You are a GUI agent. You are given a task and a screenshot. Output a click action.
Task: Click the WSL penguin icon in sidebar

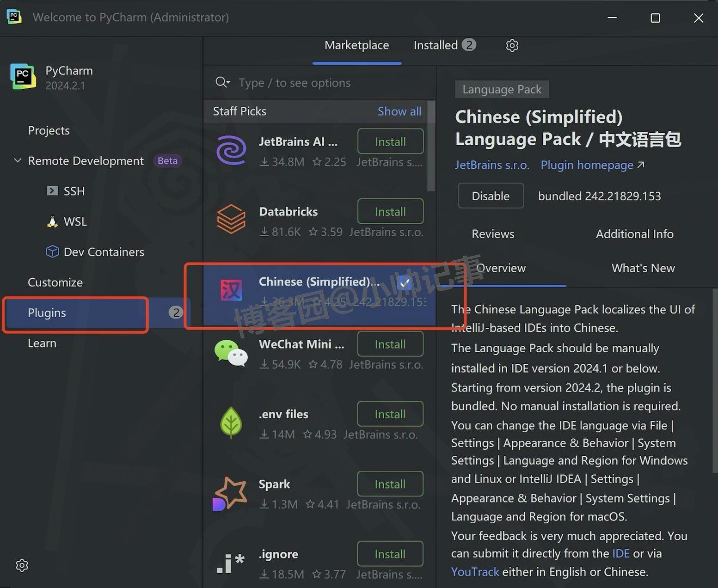[x=52, y=221]
